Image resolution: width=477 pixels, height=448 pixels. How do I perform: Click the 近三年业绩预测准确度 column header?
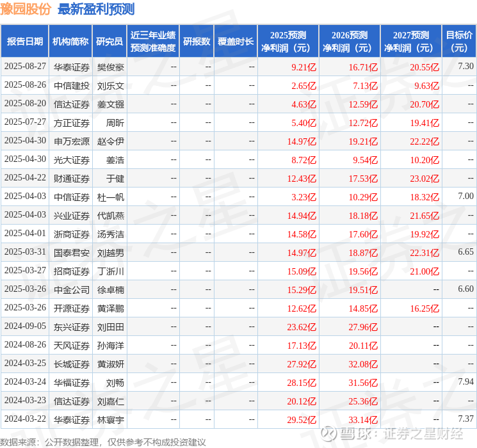(x=153, y=42)
